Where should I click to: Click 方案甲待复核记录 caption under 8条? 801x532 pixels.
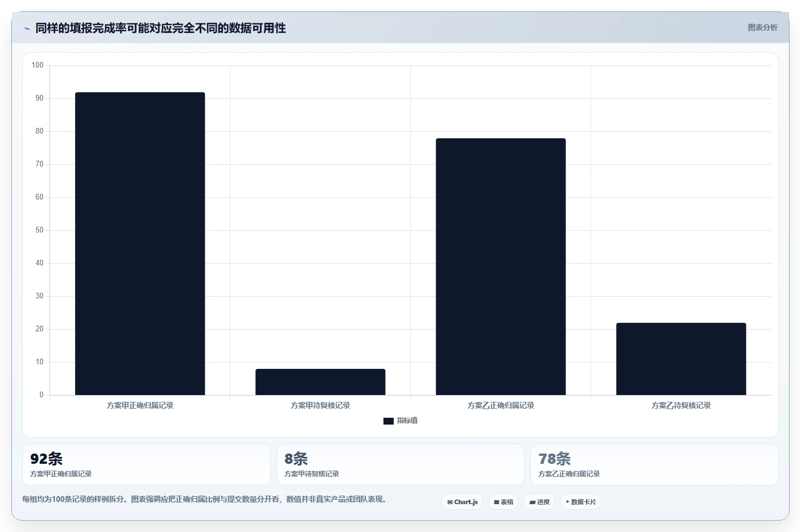pyautogui.click(x=312, y=474)
